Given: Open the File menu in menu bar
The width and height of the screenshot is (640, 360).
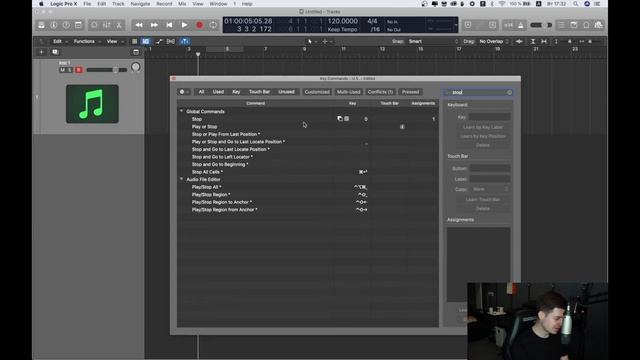Looking at the screenshot, I should pos(87,4).
